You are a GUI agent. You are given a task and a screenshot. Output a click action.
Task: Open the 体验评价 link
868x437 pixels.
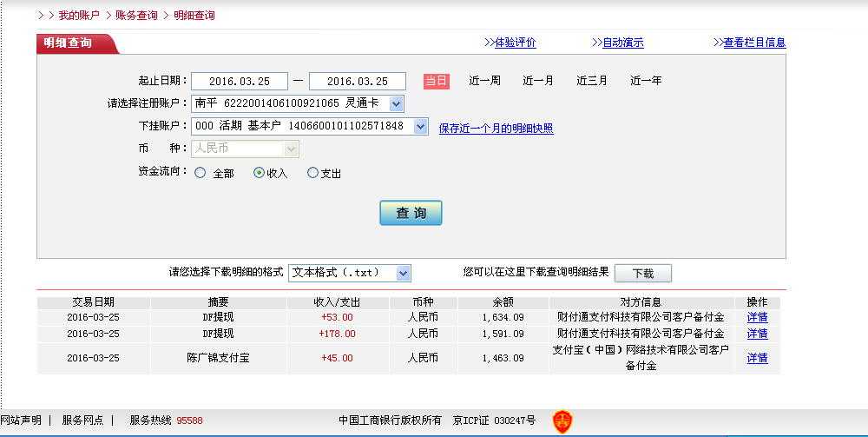pos(515,43)
